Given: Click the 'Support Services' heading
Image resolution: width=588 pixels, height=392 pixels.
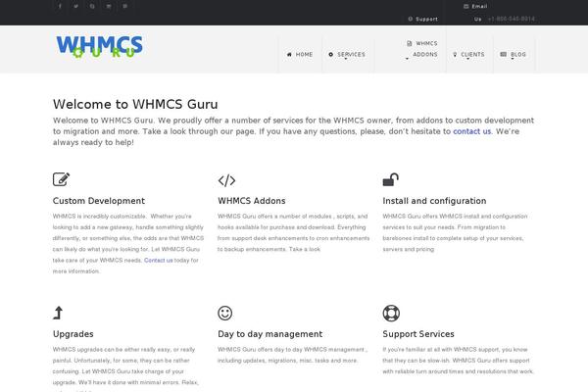Looking at the screenshot, I should pyautogui.click(x=418, y=334).
